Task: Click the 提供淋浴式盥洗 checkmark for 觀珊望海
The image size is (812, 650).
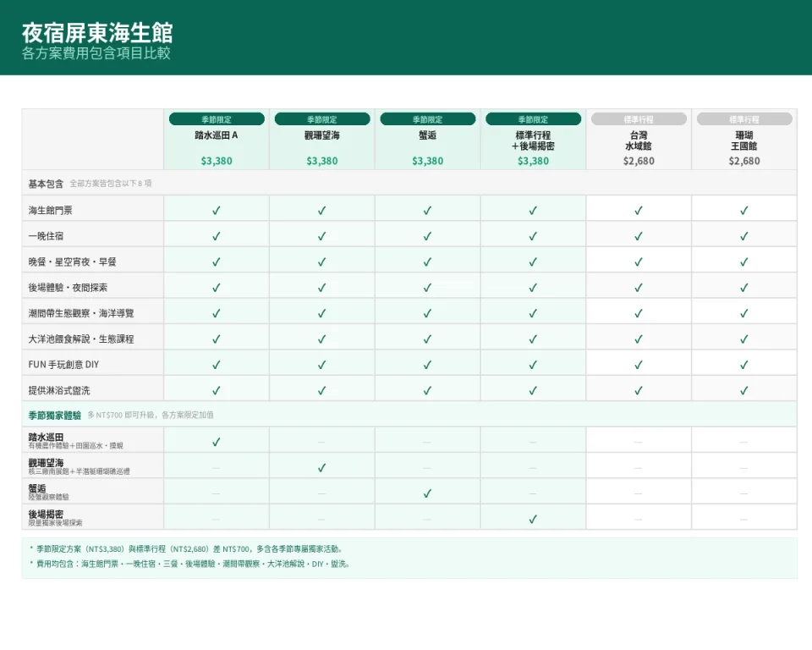Action: (x=322, y=390)
